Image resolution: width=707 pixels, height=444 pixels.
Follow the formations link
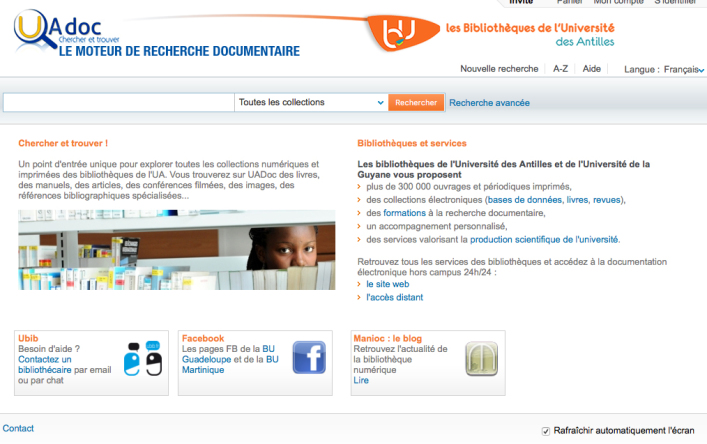point(404,213)
